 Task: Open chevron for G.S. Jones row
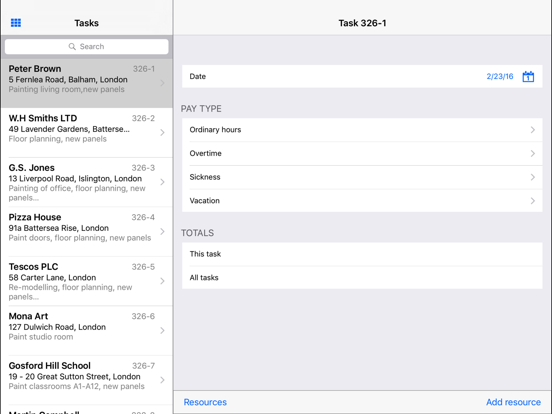coord(162,182)
